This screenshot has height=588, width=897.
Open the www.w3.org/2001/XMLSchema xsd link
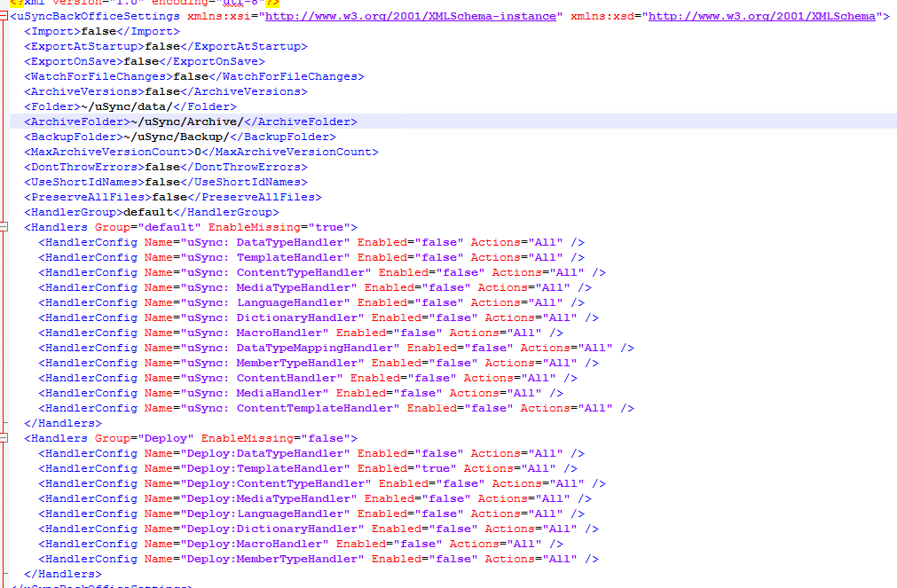[762, 16]
